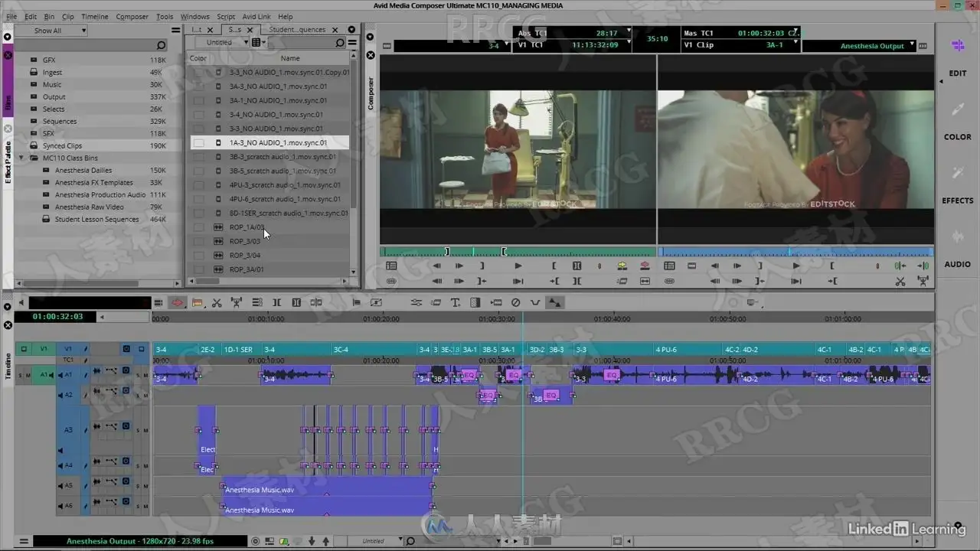Screen dimensions: 980x551
Task: Open the Show All filter dropdown
Action: tap(51, 31)
